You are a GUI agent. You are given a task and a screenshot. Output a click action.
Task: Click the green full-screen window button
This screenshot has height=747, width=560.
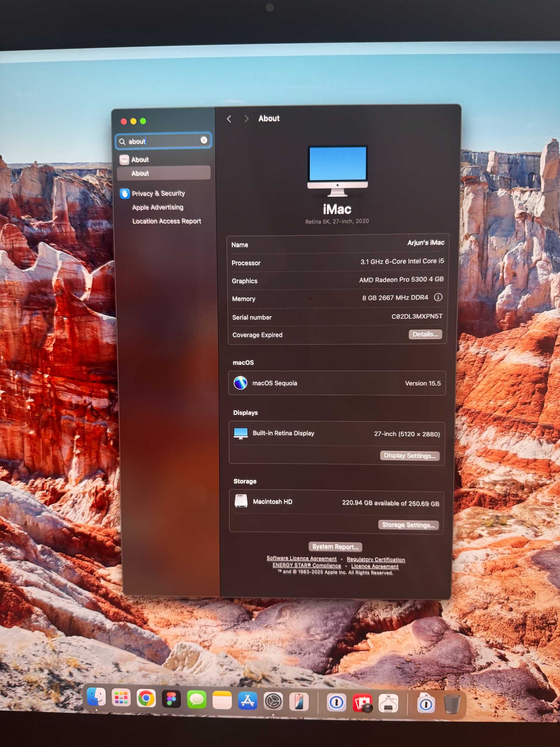coord(143,121)
